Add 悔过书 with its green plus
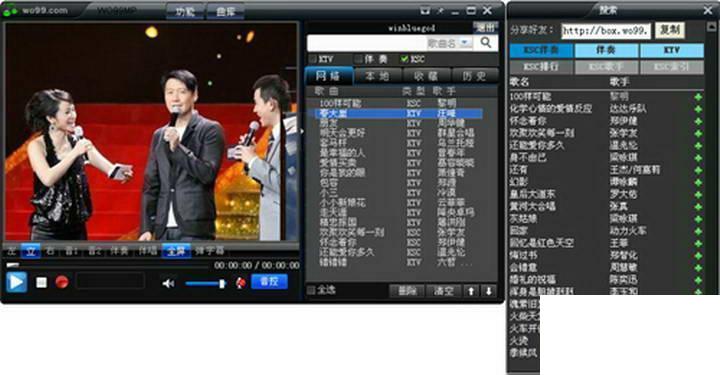This screenshot has width=720, height=375. (698, 255)
